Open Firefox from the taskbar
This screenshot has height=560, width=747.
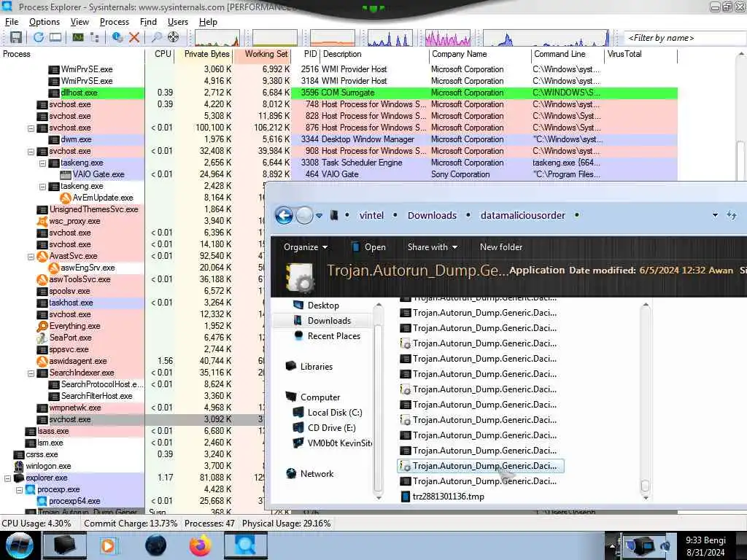(201, 545)
